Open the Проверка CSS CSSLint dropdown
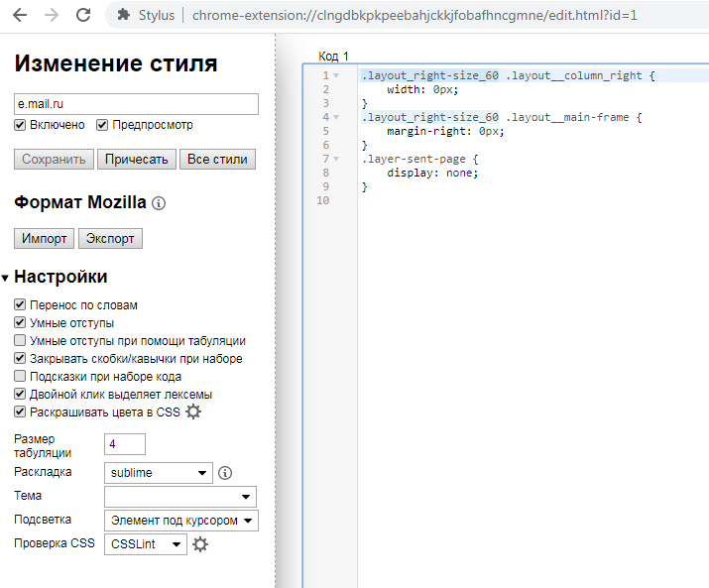The image size is (709, 588). click(146, 544)
